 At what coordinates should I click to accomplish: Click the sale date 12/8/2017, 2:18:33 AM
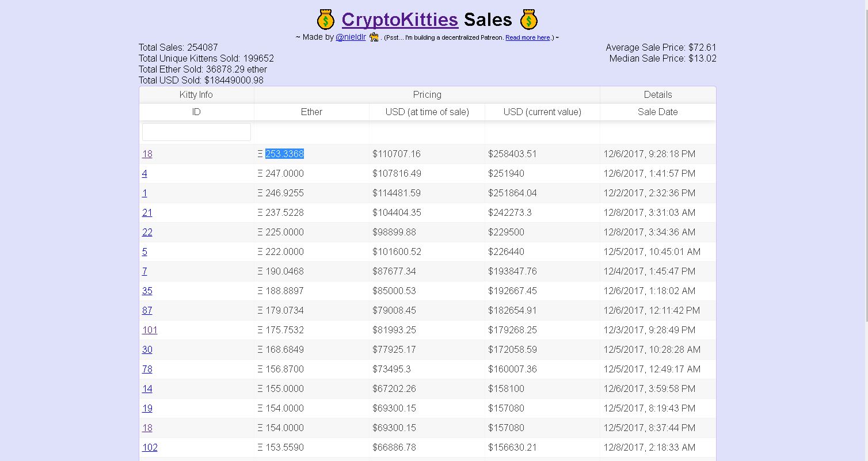pos(649,447)
